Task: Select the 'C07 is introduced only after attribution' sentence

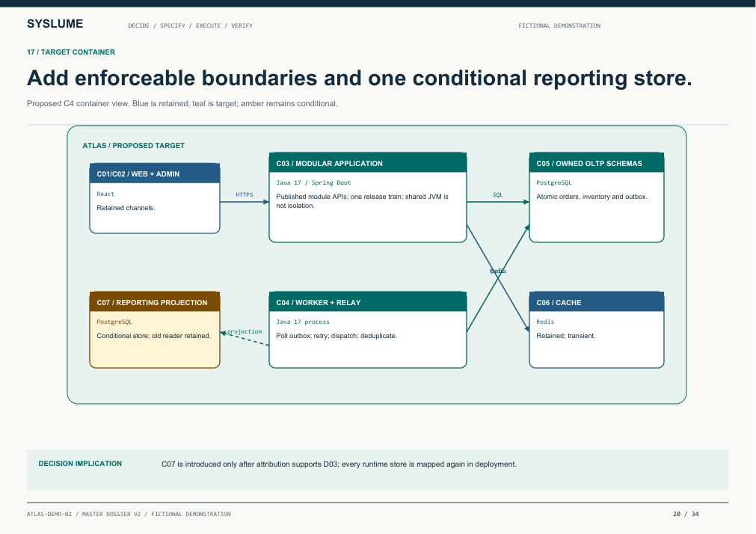Action: (339, 464)
